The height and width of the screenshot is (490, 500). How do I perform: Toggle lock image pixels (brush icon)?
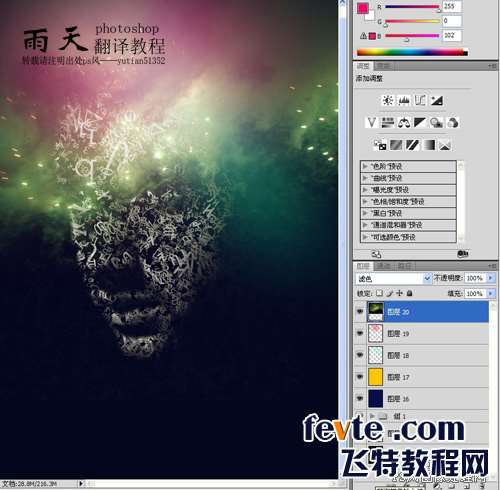click(x=390, y=293)
